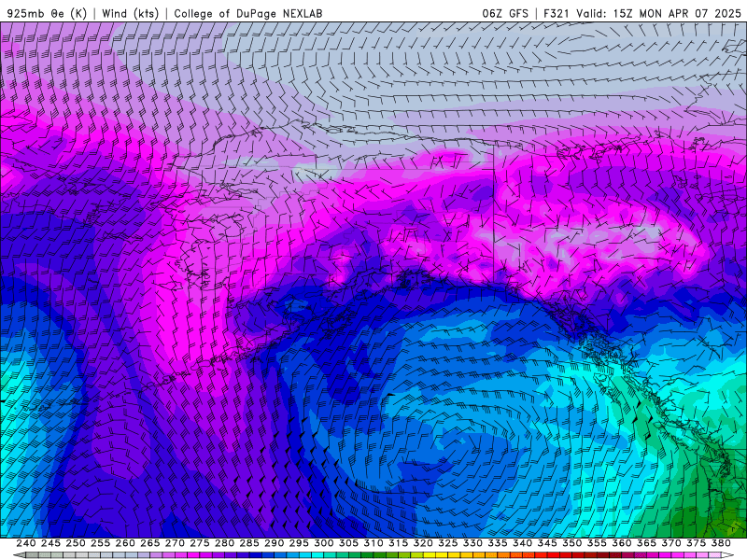This screenshot has width=747, height=560.
Task: Select the 360 legend value
Action: pos(622,543)
